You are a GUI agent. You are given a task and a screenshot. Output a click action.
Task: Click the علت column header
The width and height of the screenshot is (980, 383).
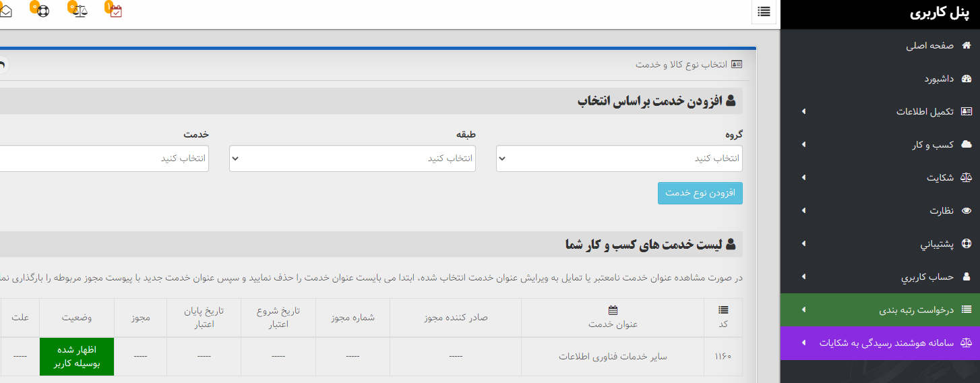20,317
